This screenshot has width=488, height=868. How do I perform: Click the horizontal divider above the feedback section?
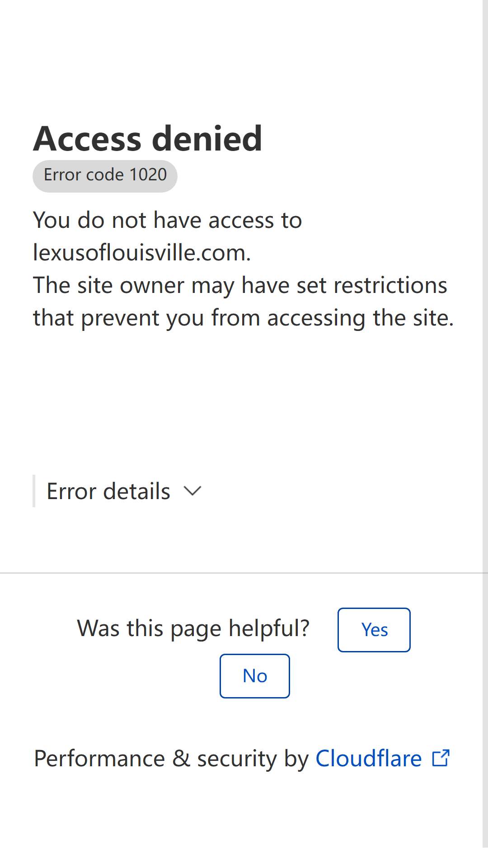tap(241, 573)
